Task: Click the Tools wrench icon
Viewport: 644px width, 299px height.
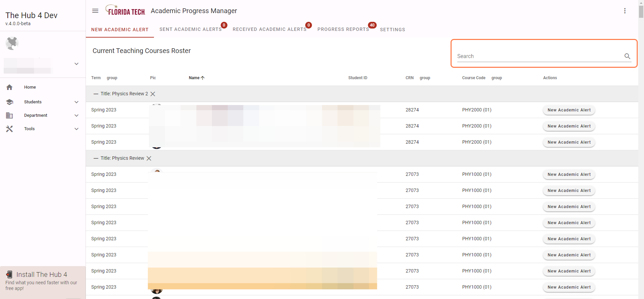Action: click(9, 129)
